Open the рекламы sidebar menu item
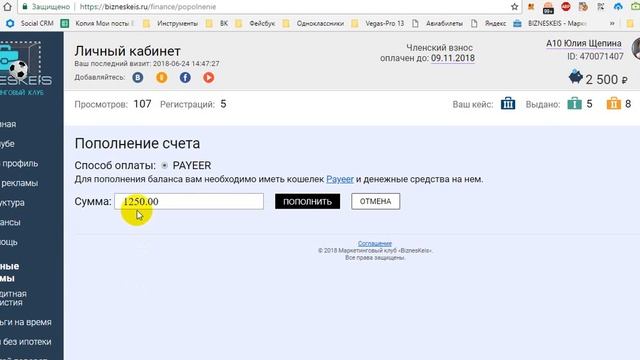Viewport: 640px width, 360px height. pos(19,183)
